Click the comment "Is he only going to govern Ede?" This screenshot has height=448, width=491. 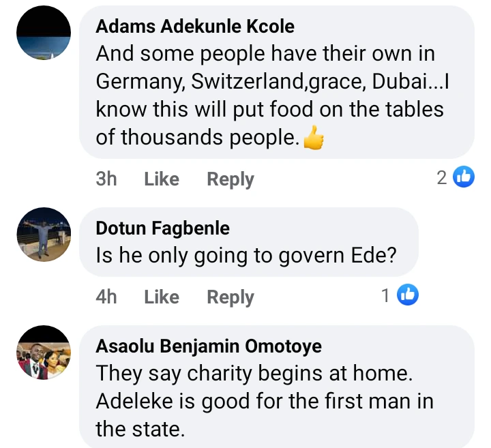click(247, 255)
